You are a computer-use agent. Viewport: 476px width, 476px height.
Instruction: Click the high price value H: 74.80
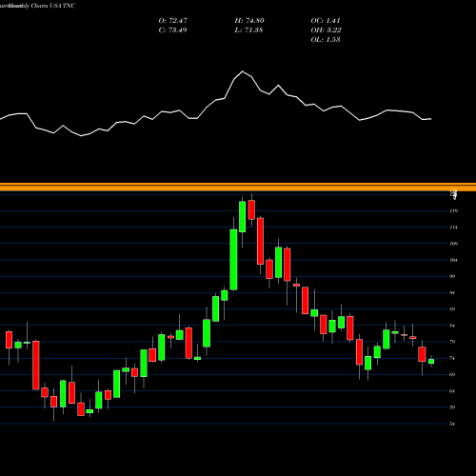[x=249, y=21]
